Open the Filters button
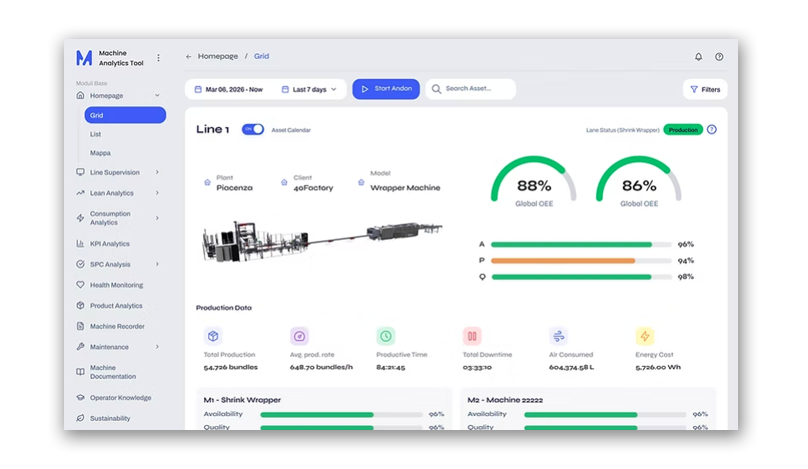 pos(705,89)
